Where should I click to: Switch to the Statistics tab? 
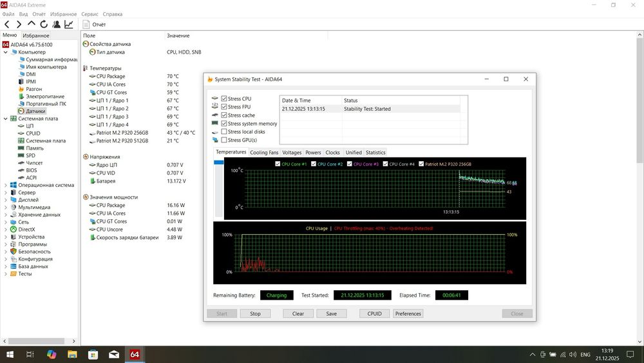(375, 153)
